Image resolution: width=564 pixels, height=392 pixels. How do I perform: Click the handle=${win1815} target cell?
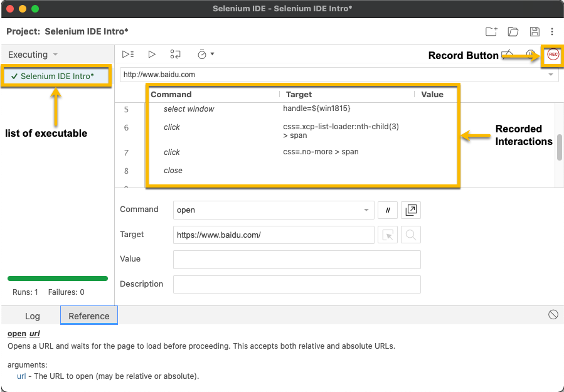(x=317, y=109)
